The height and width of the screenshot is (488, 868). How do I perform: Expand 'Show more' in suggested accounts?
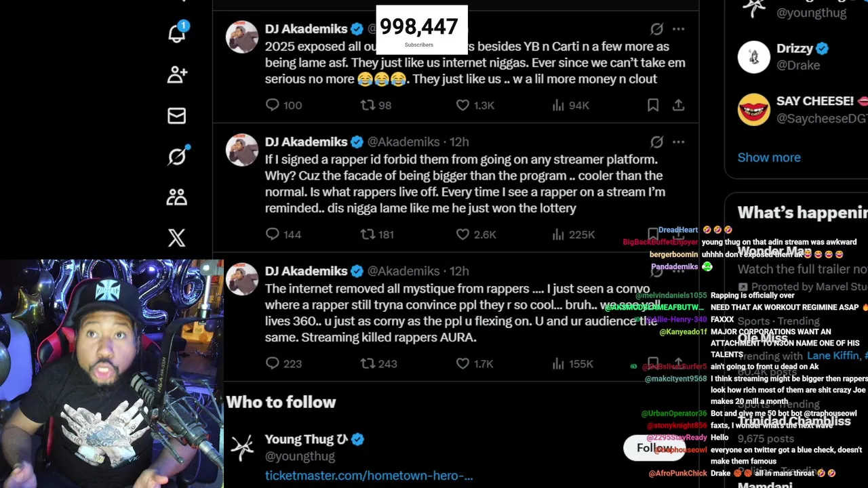[x=768, y=157]
